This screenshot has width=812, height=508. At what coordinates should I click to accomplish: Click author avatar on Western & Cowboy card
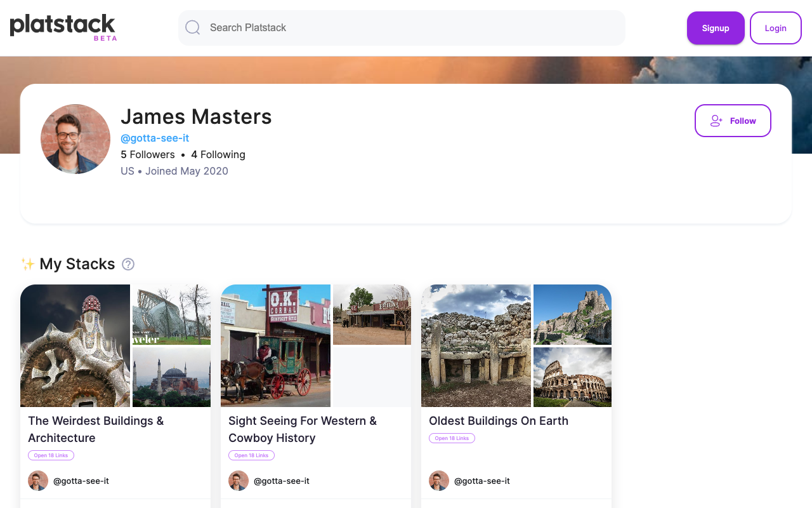pyautogui.click(x=239, y=481)
